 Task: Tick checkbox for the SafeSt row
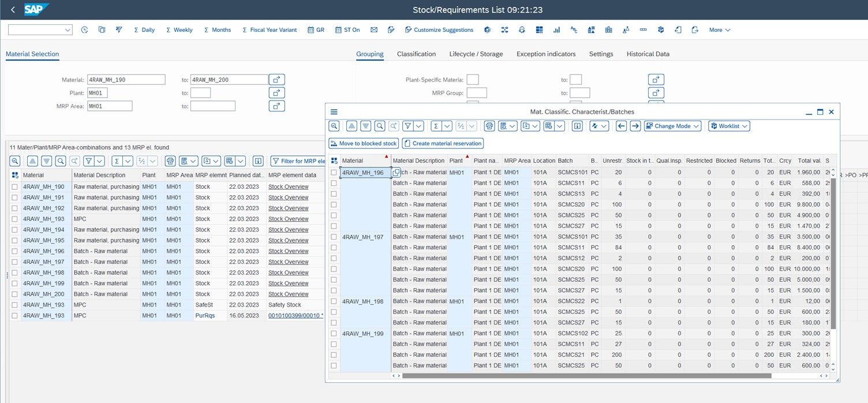pyautogui.click(x=15, y=305)
